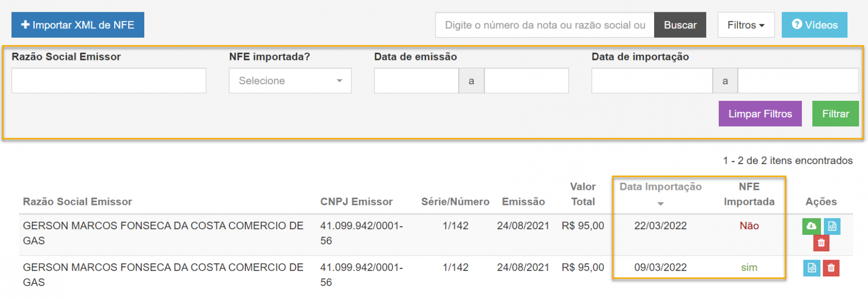Select the Data de emissão end date field
Image resolution: width=868 pixels, height=300 pixels.
[x=526, y=81]
